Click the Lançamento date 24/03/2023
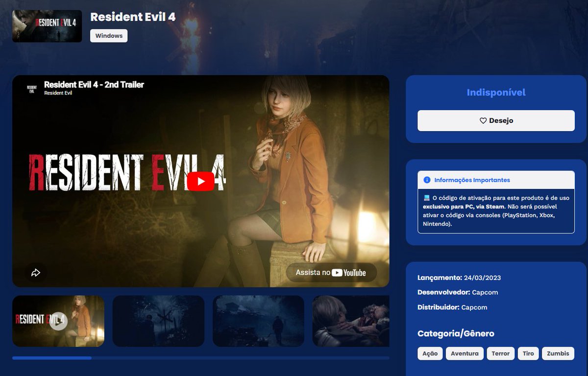The height and width of the screenshot is (376, 588). [482, 278]
